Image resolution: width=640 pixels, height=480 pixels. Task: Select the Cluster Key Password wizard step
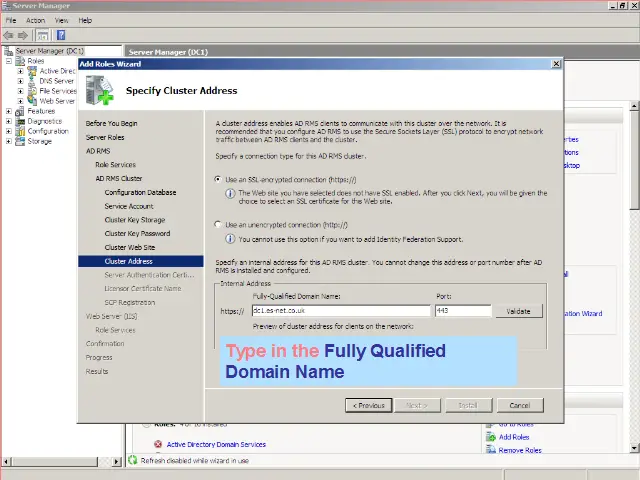pos(137,233)
